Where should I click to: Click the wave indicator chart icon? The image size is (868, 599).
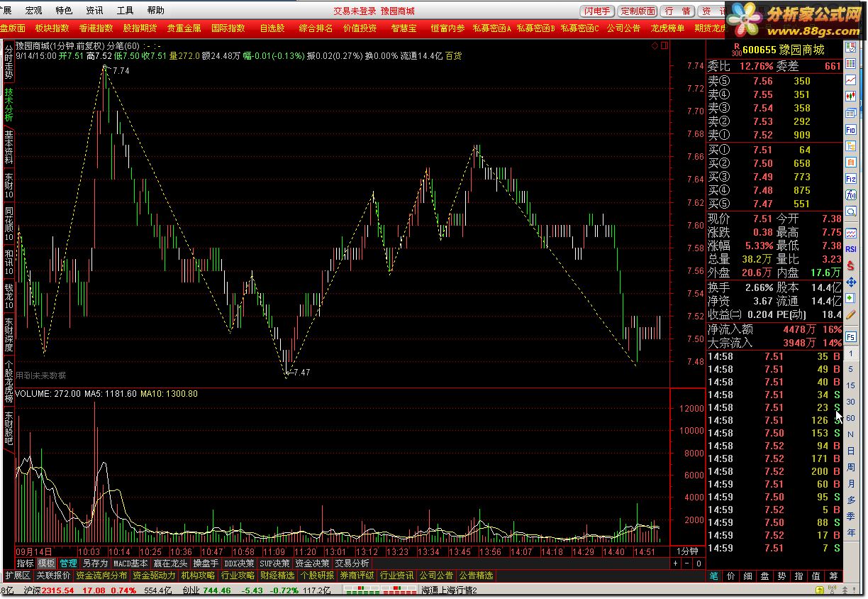[851, 233]
